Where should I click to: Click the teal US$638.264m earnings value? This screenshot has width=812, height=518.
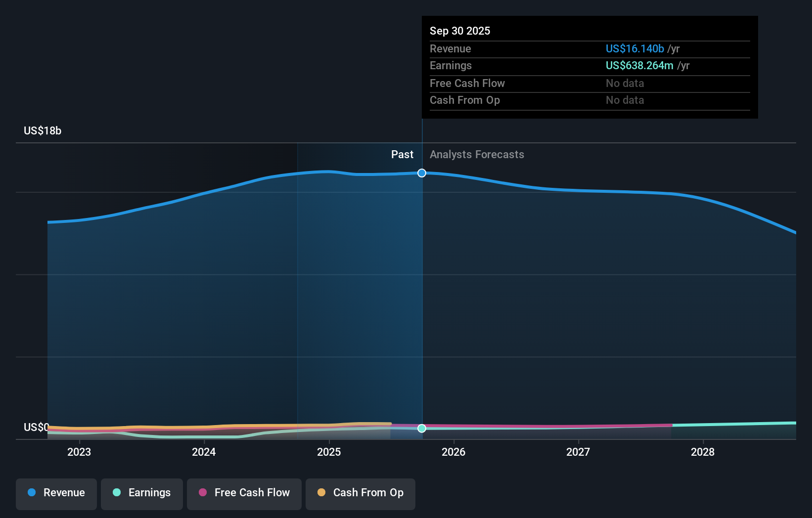click(x=639, y=65)
